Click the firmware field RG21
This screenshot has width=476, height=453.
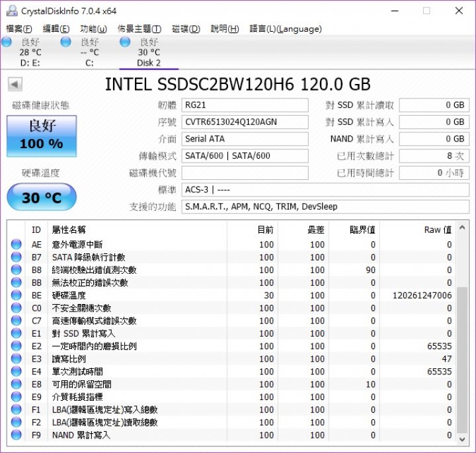[x=245, y=105]
